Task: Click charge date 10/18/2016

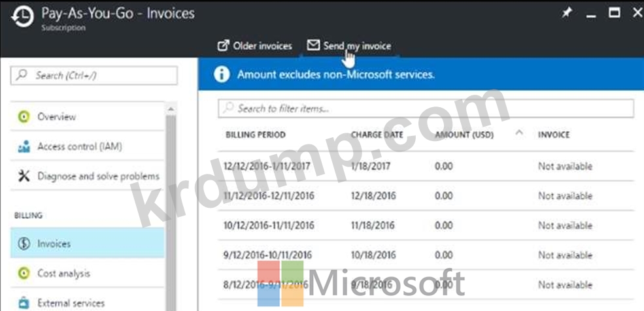Action: 373,255
